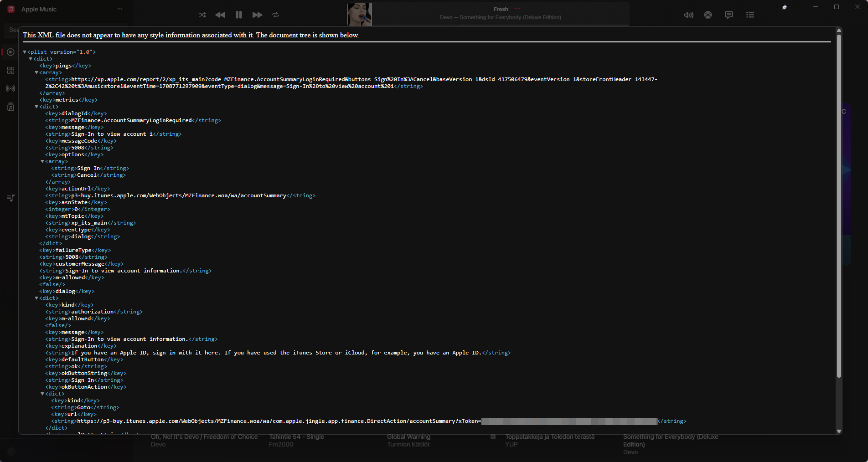Click the volume speaker icon

[x=688, y=15]
